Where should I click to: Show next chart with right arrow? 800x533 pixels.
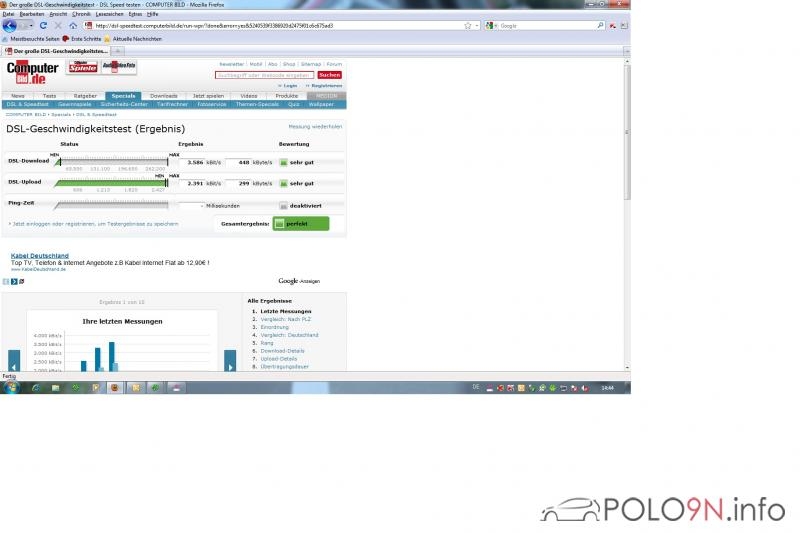(x=230, y=359)
